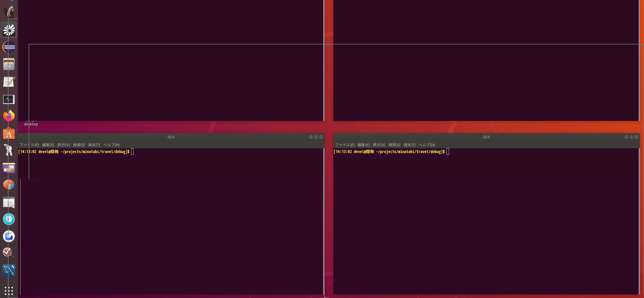Viewport: 644px width, 298px height.
Task: Open the Files manager dock icon
Action: coord(9,64)
